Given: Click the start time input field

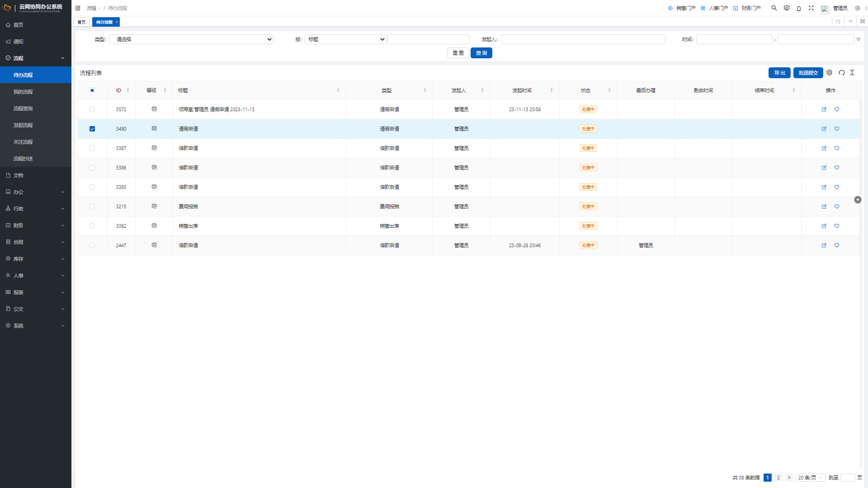Looking at the screenshot, I should 735,39.
